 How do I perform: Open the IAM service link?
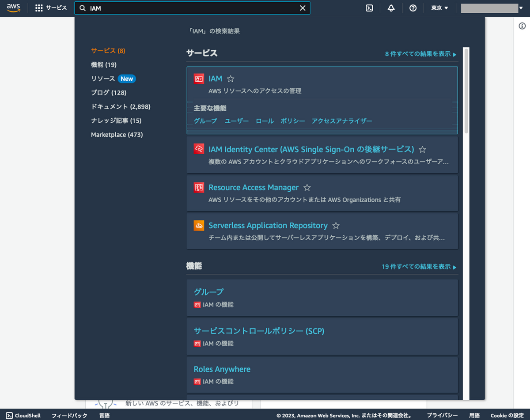pyautogui.click(x=216, y=79)
